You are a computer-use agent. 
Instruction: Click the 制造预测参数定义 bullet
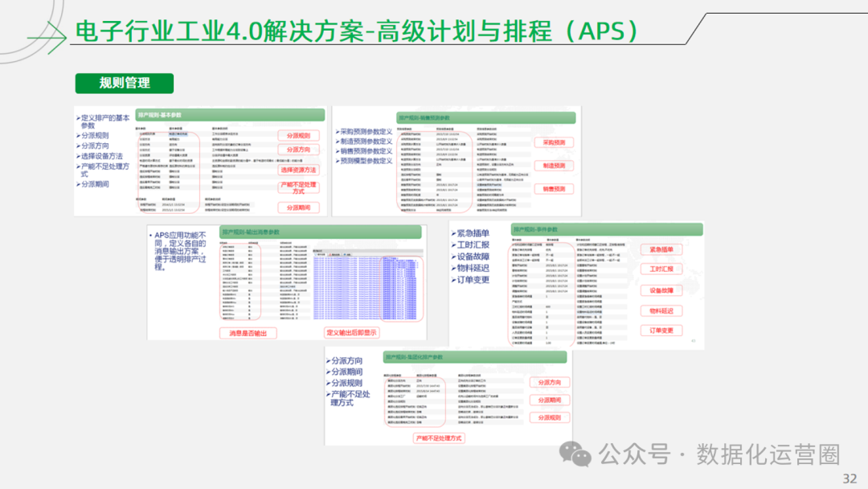click(364, 142)
